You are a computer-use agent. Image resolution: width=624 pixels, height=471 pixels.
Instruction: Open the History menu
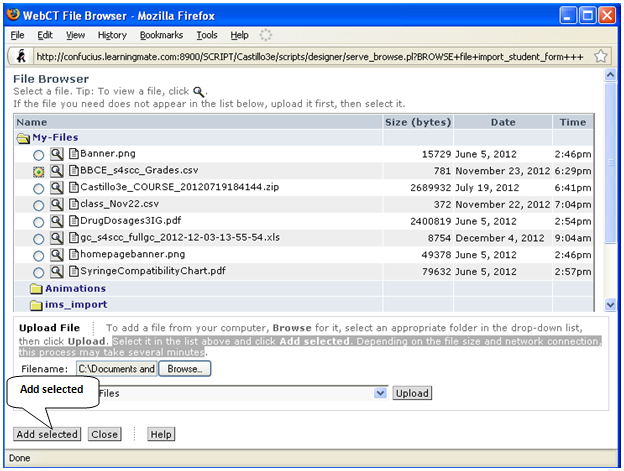(112, 35)
